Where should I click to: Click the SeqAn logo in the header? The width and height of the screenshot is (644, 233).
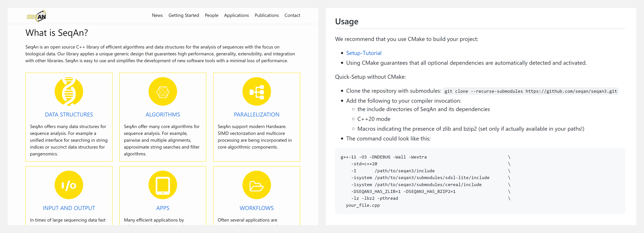coord(36,16)
